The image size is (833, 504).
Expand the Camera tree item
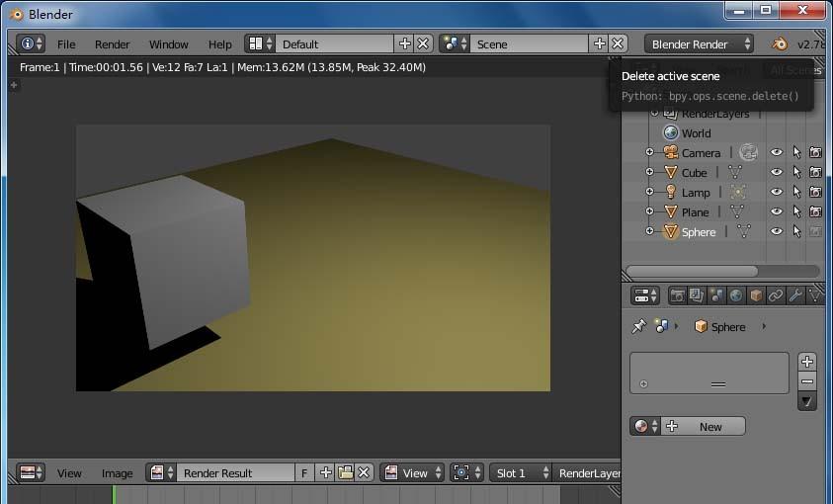(649, 152)
